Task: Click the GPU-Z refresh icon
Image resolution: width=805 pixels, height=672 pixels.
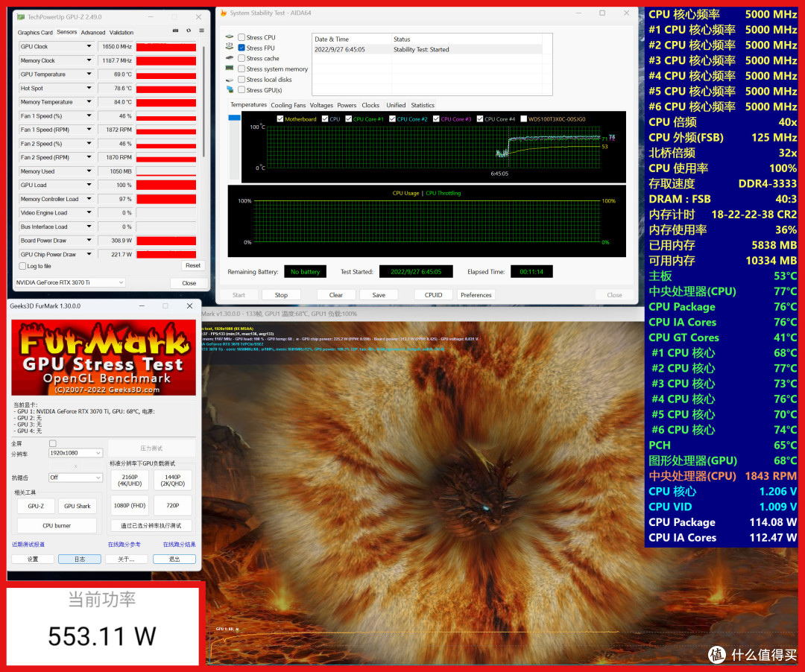Action: (x=189, y=31)
